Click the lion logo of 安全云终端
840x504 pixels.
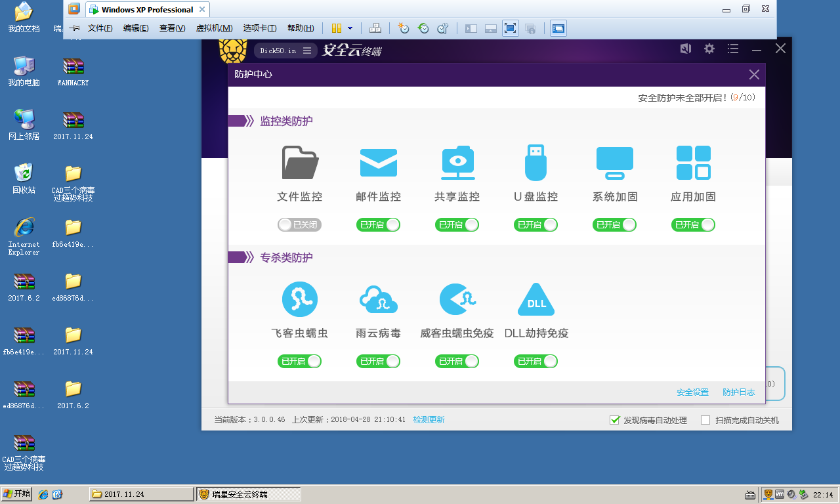(x=233, y=50)
